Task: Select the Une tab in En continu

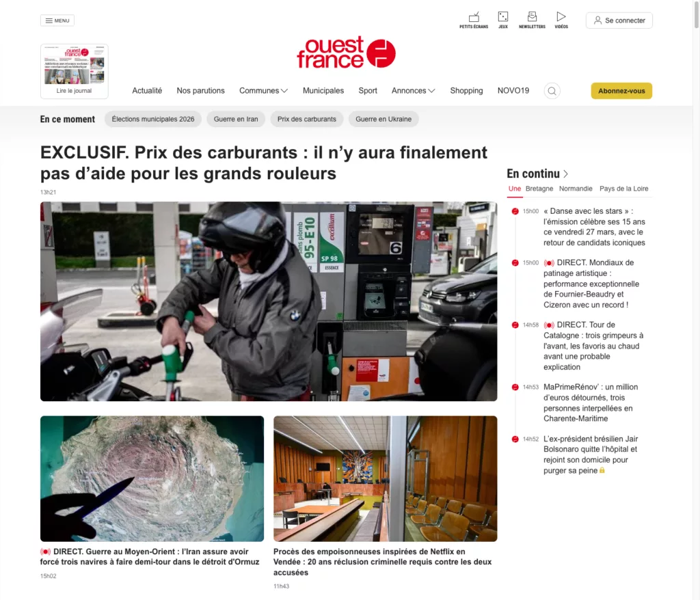Action: [x=514, y=189]
